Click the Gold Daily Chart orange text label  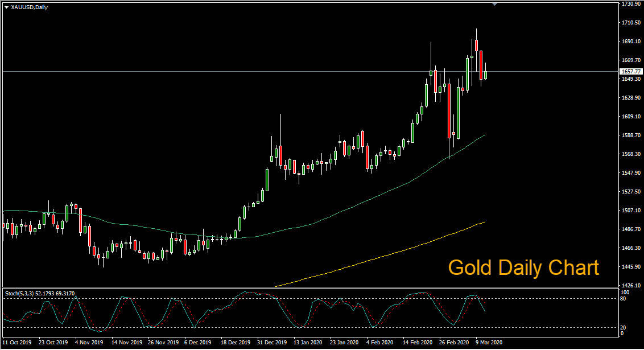(523, 267)
